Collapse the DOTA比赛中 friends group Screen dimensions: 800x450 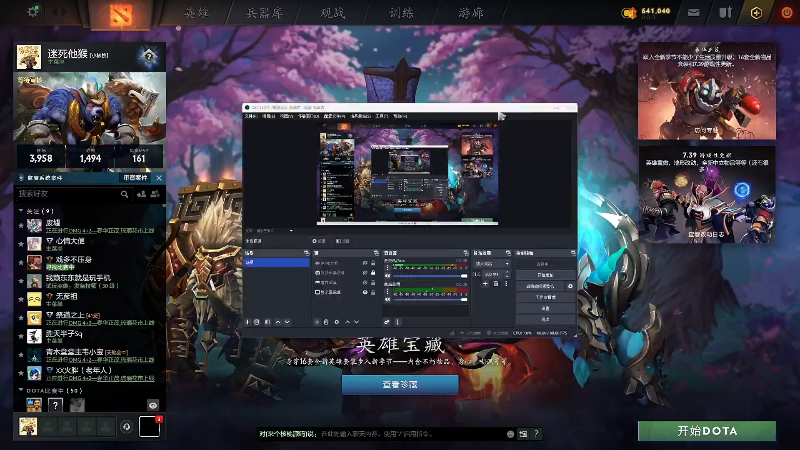pos(21,390)
